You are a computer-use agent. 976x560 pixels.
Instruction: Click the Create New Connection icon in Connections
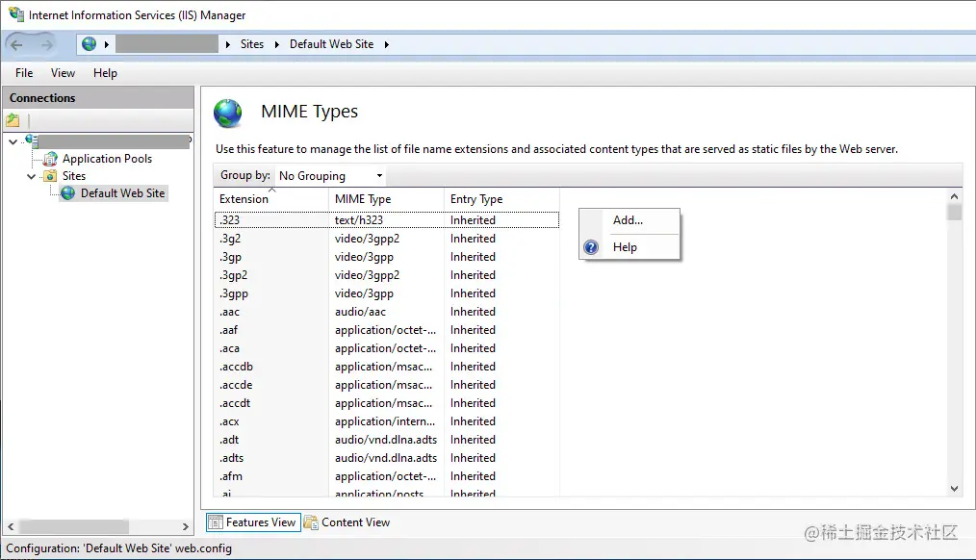click(x=13, y=120)
